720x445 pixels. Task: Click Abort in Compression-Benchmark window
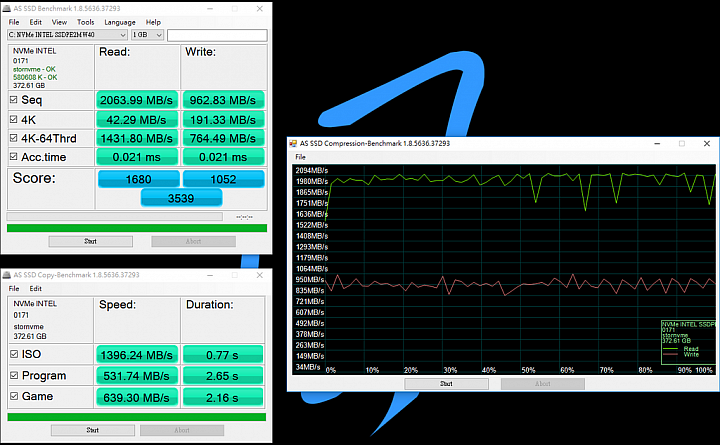[543, 383]
